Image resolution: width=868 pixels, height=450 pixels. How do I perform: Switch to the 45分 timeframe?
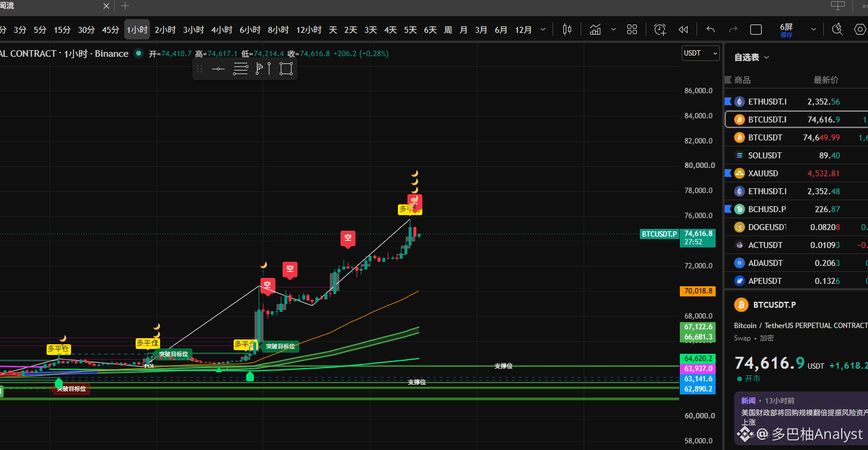(x=111, y=29)
